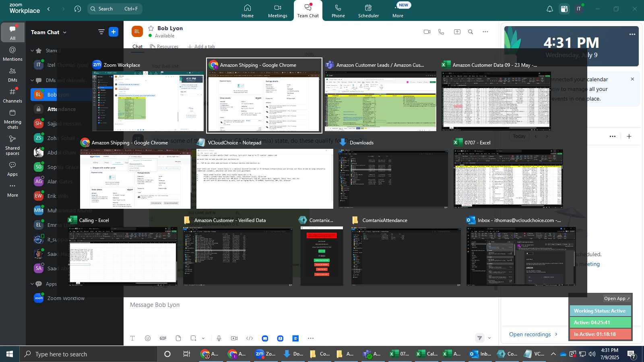The width and height of the screenshot is (644, 362).
Task: Open the GIF picker
Action: tap(163, 338)
